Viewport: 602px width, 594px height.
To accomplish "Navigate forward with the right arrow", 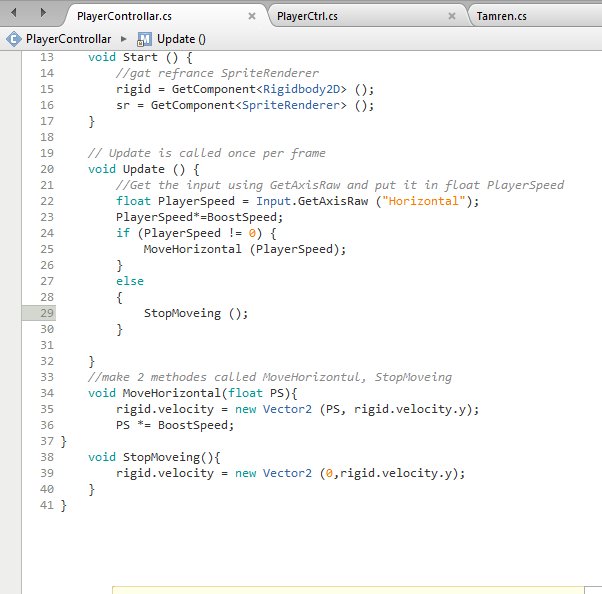I will (43, 13).
